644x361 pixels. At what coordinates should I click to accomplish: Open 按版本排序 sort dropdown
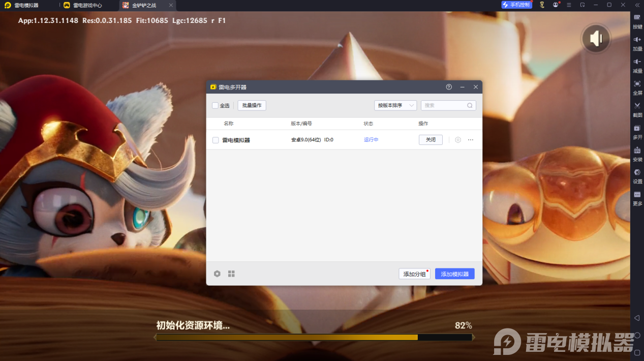click(395, 105)
